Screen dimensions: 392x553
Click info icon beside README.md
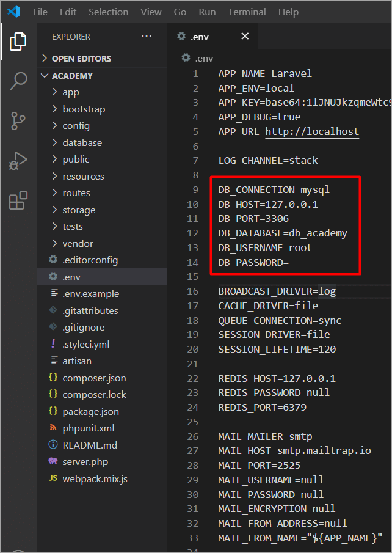(53, 444)
